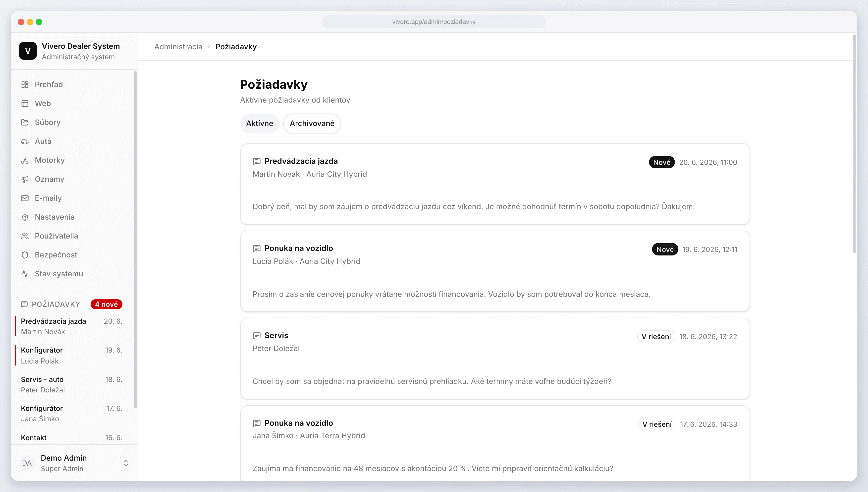Open the Prehľad dashboard icon
868x492 pixels.
(x=25, y=84)
